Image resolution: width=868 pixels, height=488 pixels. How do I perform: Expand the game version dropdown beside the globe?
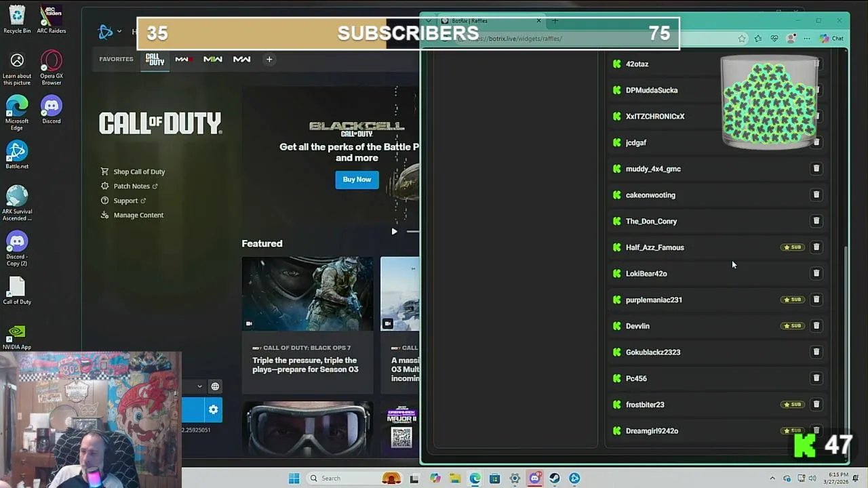(x=199, y=386)
